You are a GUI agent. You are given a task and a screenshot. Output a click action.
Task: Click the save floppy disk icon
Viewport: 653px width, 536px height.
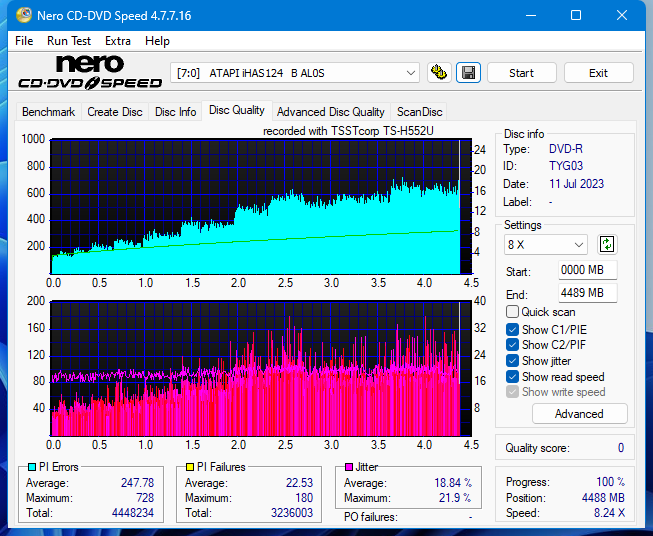coord(469,73)
